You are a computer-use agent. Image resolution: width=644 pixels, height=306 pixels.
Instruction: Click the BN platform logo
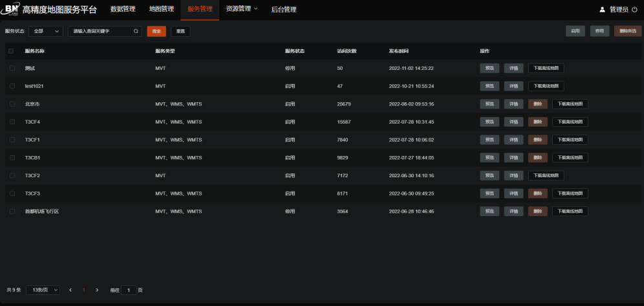click(12, 9)
